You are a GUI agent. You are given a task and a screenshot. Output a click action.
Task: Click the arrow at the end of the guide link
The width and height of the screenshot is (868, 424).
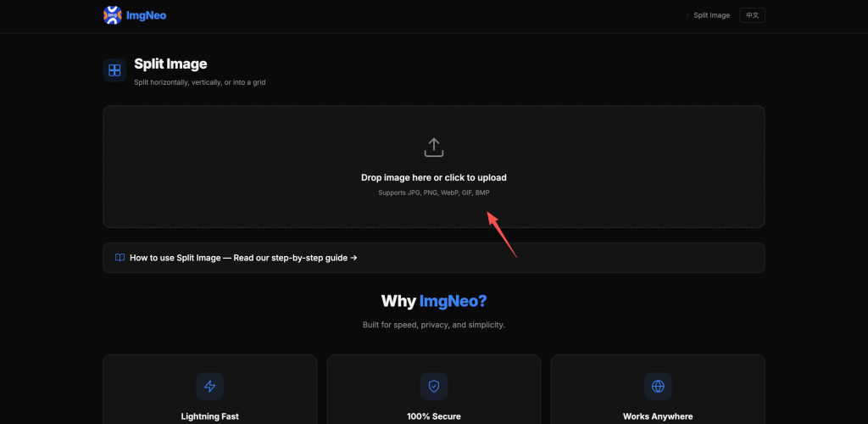tap(353, 258)
